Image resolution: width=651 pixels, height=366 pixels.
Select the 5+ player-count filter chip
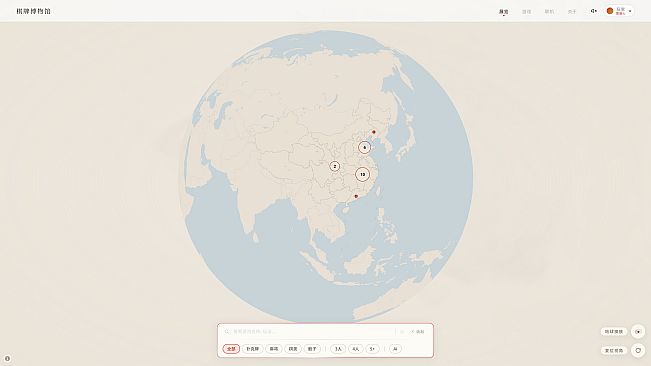pyautogui.click(x=372, y=349)
